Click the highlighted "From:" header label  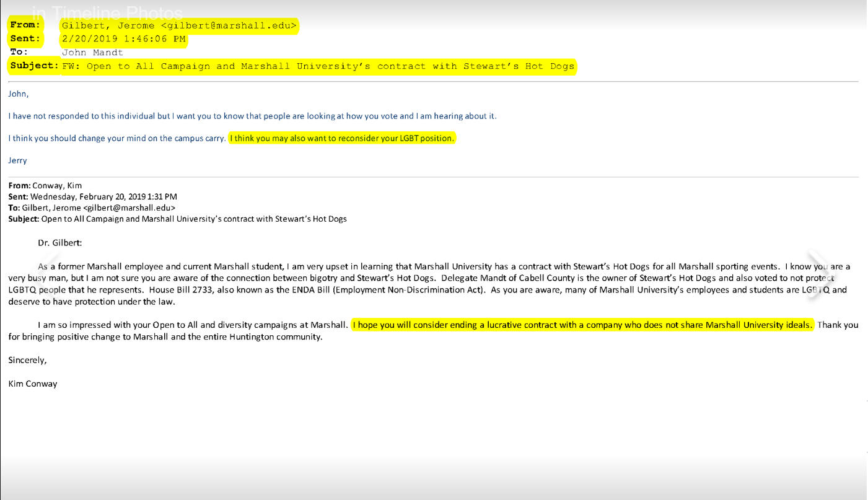[25, 25]
